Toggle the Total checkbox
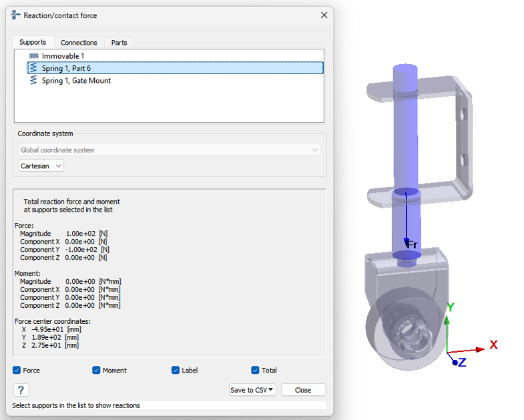 tap(255, 371)
